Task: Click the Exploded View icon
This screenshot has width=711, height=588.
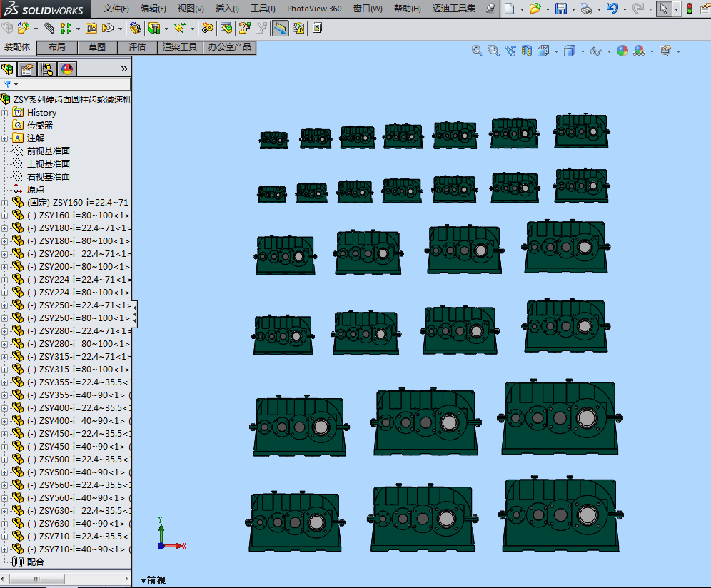Action: [245, 28]
